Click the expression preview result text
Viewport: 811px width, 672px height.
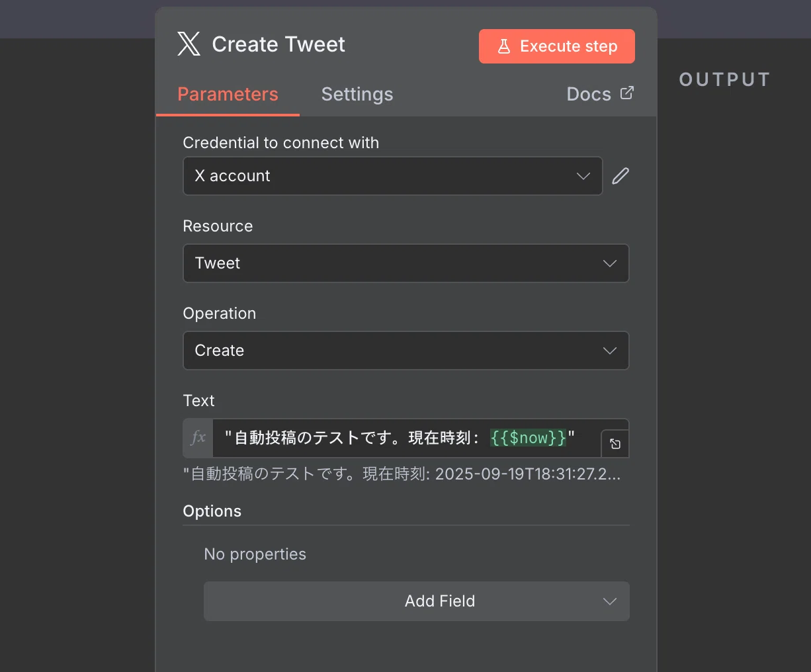click(402, 474)
